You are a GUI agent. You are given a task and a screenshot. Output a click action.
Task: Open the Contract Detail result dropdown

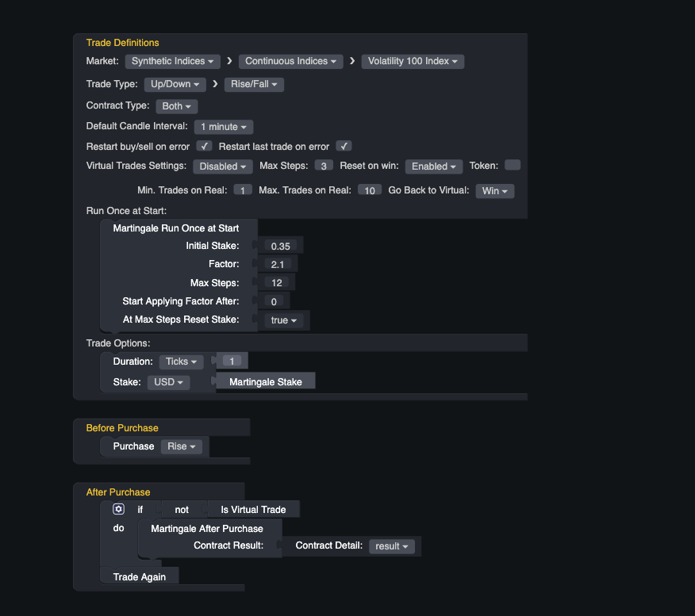(x=392, y=545)
